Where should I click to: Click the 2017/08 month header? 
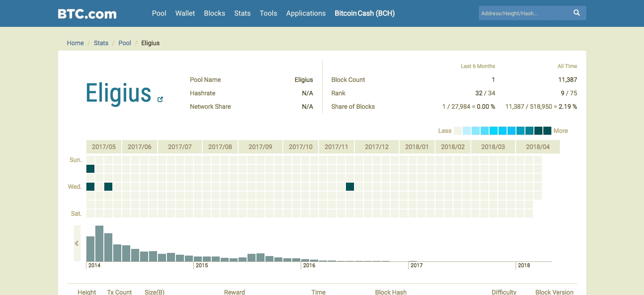pyautogui.click(x=220, y=147)
